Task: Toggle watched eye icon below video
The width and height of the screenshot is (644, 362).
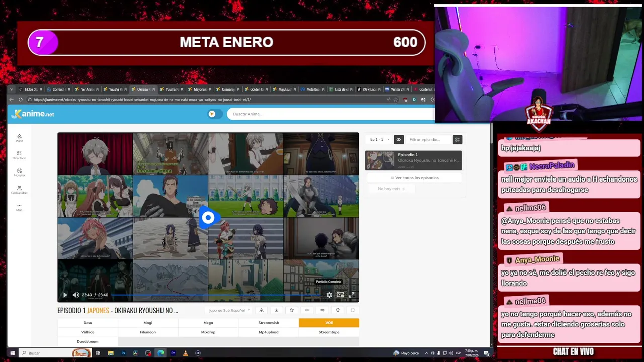Action: pyautogui.click(x=307, y=310)
